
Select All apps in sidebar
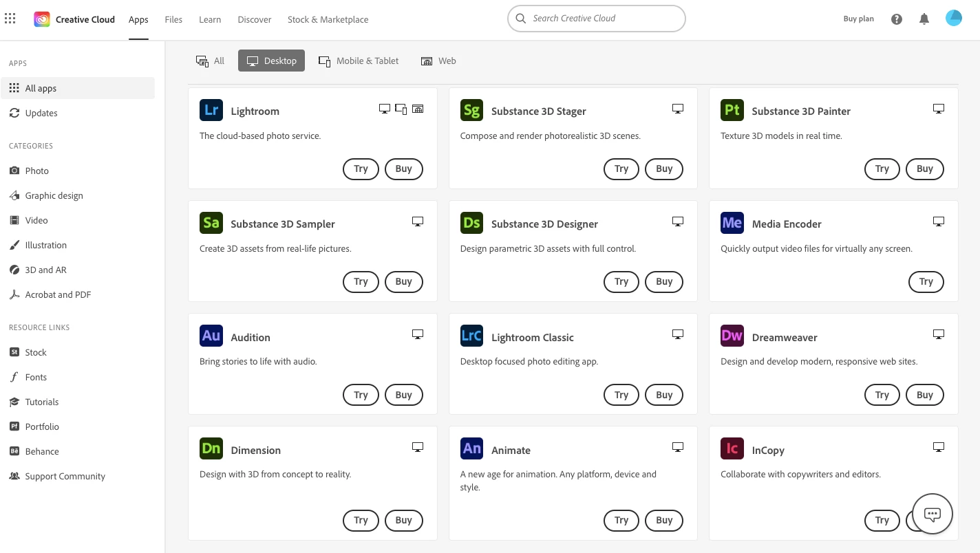coord(78,88)
